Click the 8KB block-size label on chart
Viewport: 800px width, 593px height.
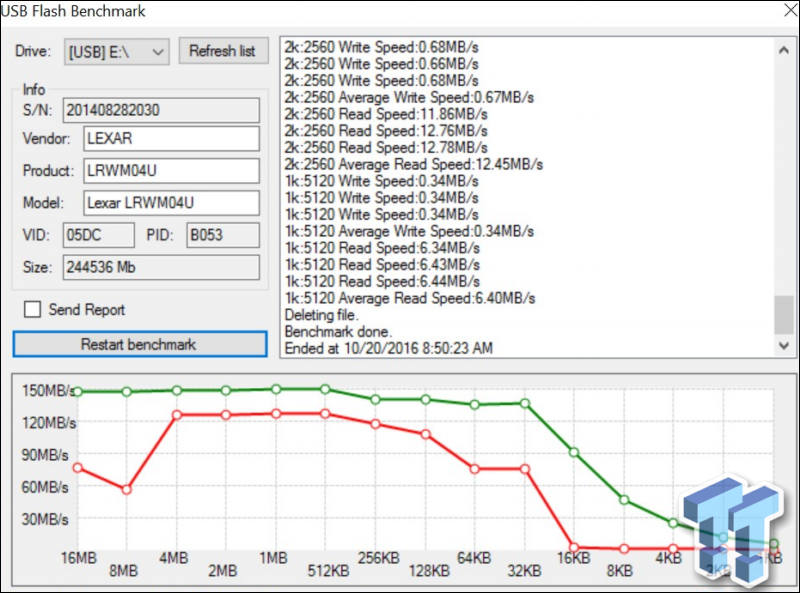tap(620, 571)
